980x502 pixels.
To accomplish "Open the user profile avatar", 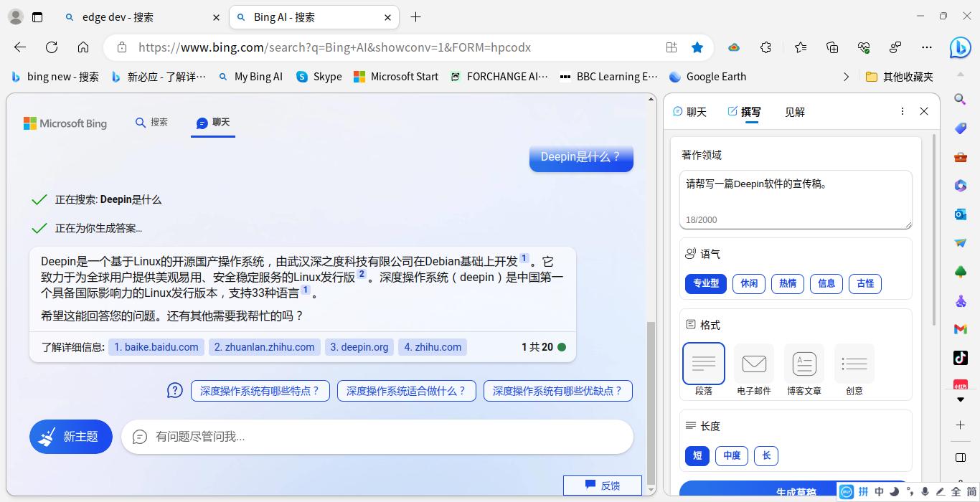I will (x=15, y=16).
